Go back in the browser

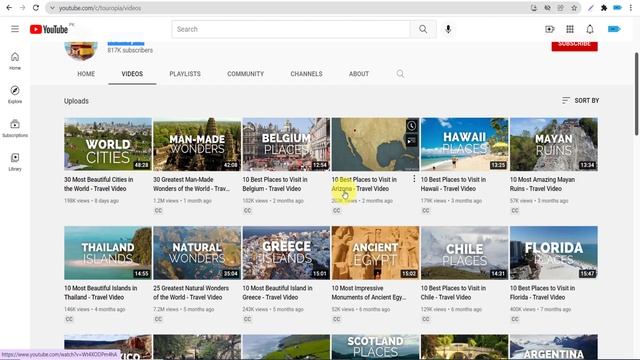9,8
